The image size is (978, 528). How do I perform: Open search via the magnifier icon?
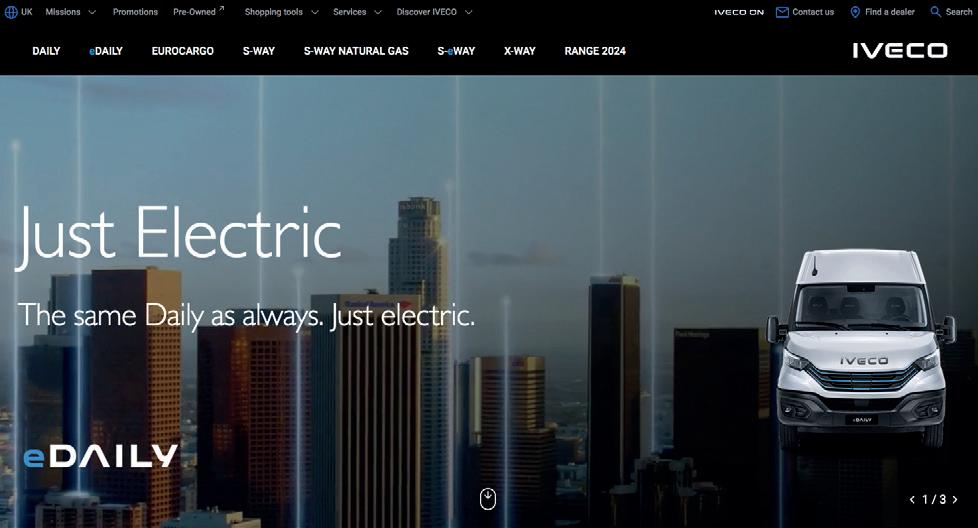(x=936, y=12)
